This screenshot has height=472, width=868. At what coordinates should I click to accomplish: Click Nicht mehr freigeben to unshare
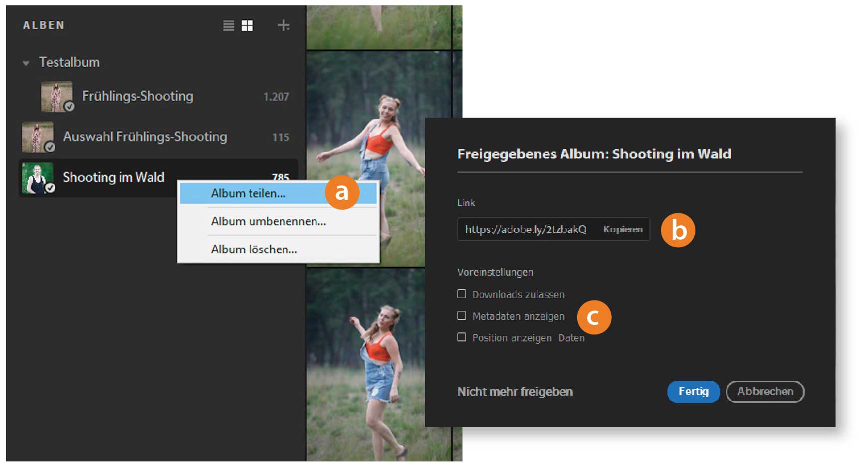pos(515,392)
